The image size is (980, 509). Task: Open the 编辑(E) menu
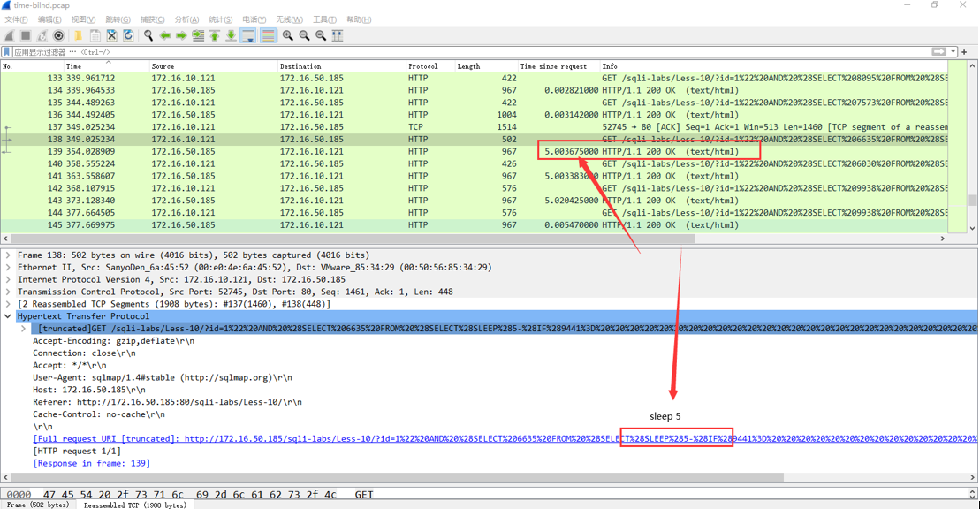[x=49, y=19]
